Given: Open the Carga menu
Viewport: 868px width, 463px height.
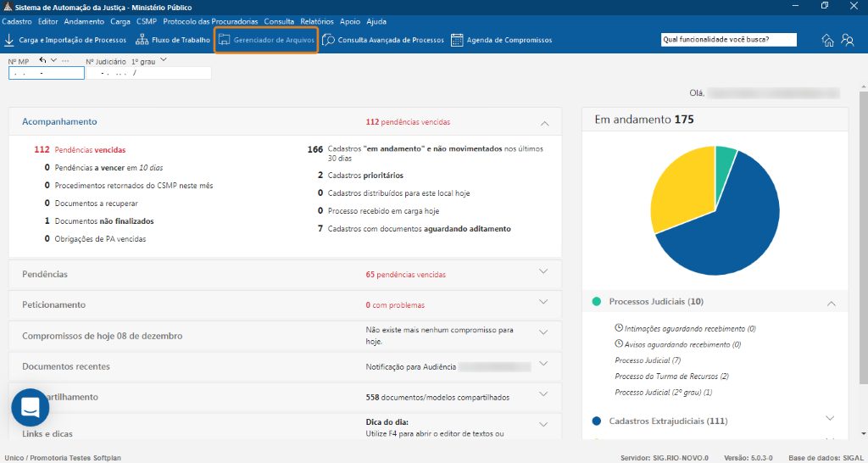Looking at the screenshot, I should (x=120, y=21).
